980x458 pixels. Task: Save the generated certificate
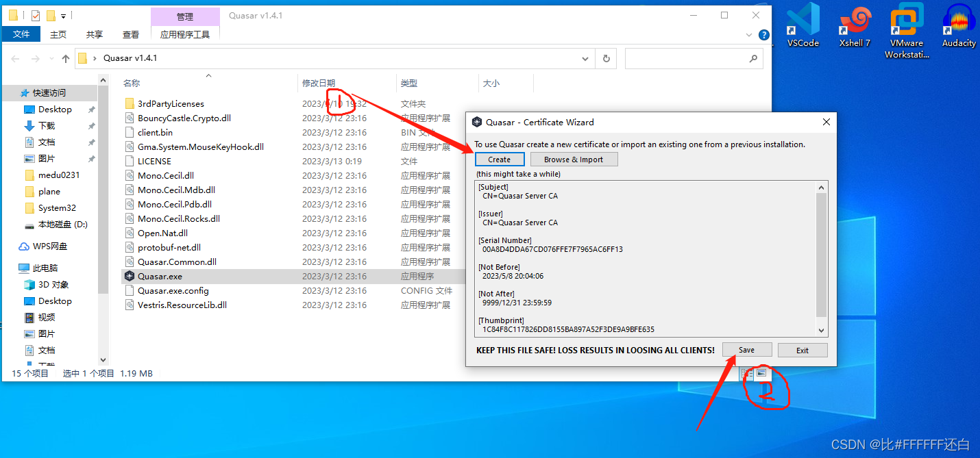pos(747,350)
